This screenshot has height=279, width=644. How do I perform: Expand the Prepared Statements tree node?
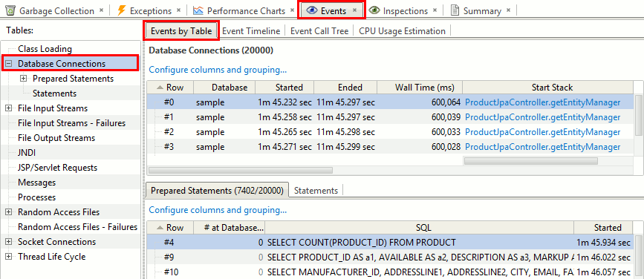coord(24,79)
